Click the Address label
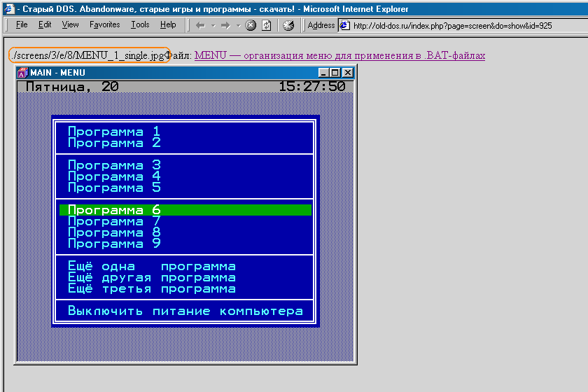Screen dimensions: 588x392 [x=321, y=25]
